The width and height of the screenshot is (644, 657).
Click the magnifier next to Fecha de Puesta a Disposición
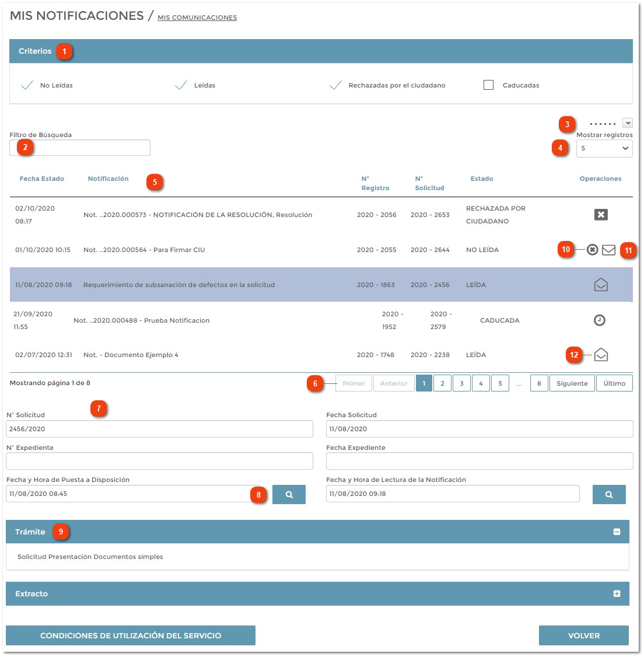[x=289, y=494]
